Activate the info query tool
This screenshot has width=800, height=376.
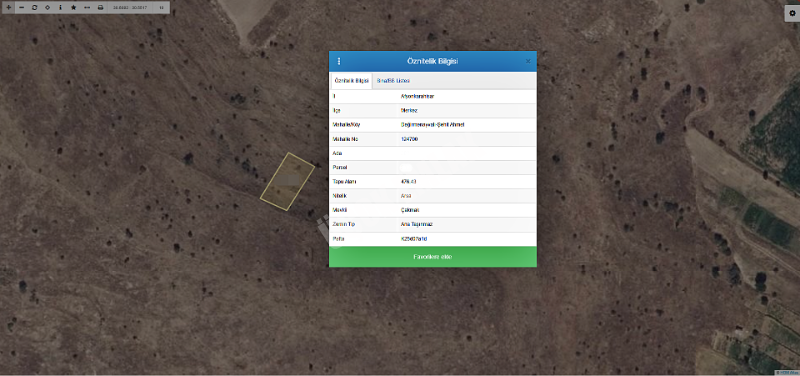60,8
